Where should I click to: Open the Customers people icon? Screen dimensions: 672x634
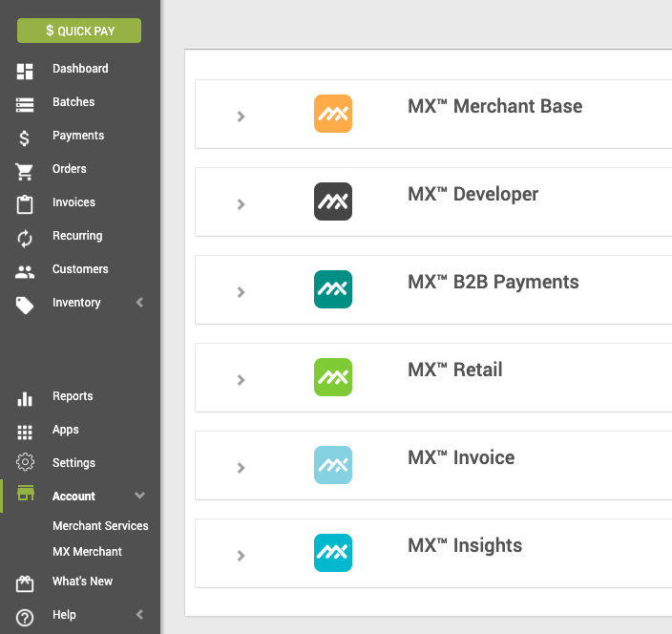[25, 272]
